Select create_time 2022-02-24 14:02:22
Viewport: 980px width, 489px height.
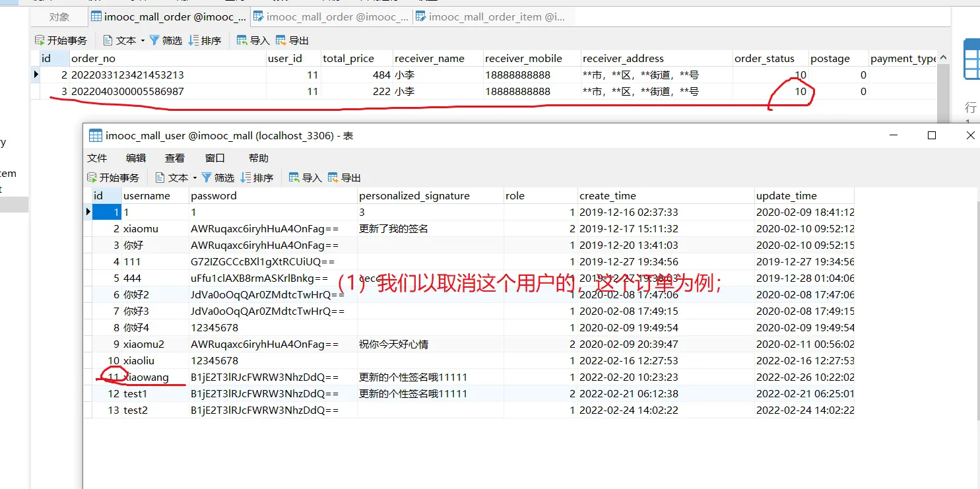point(666,410)
